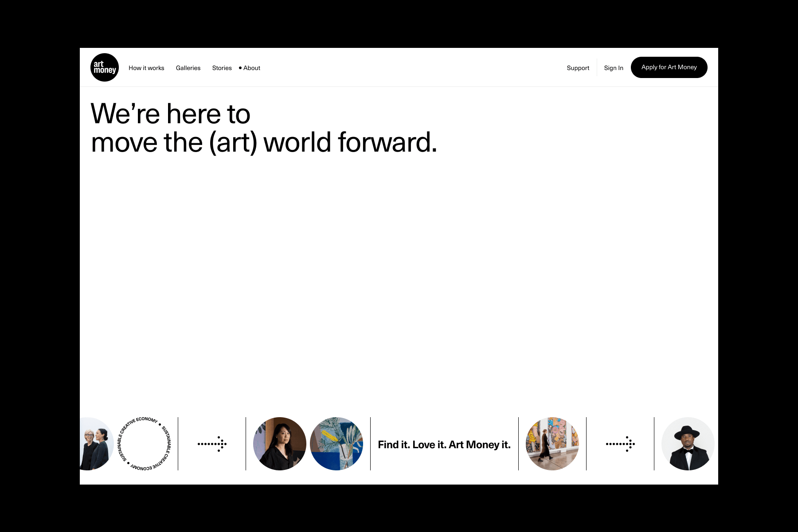This screenshot has width=798, height=532.
Task: Open the gallery walking visitor thumbnail
Action: pos(552,444)
